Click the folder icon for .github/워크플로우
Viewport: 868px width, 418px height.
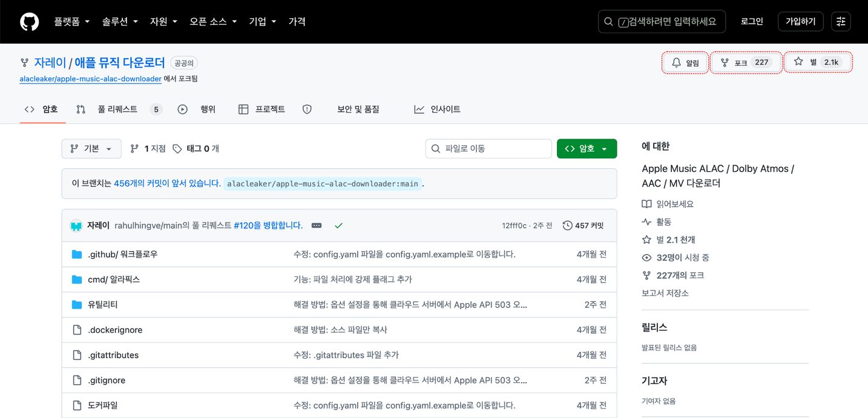[x=77, y=254]
